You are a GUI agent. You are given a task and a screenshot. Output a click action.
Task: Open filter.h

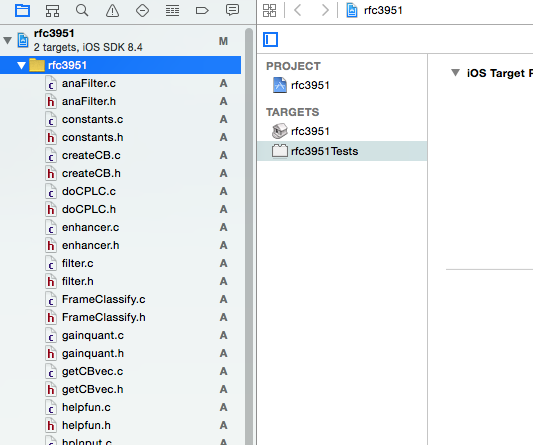[78, 281]
